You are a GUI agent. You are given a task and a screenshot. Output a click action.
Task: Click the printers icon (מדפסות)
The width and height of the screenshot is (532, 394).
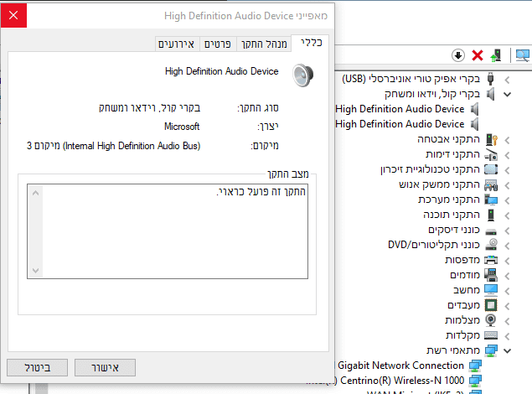pos(491,260)
